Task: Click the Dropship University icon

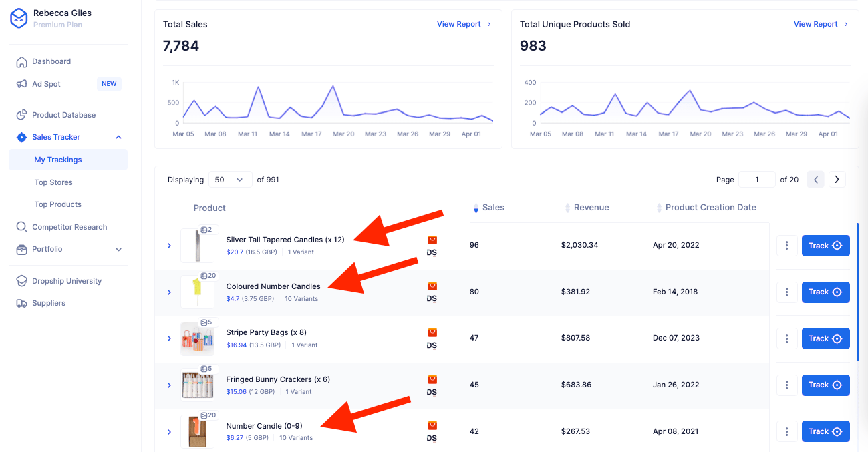Action: (21, 281)
